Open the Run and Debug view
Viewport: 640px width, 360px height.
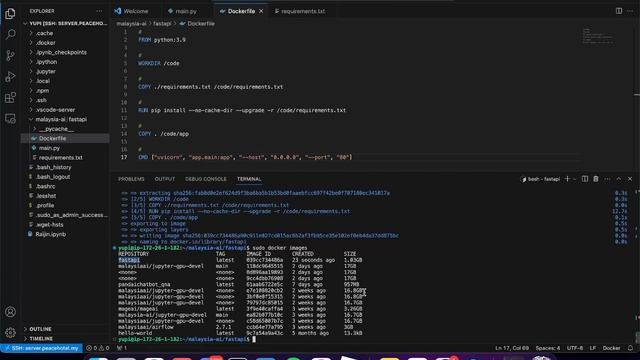[x=10, y=77]
